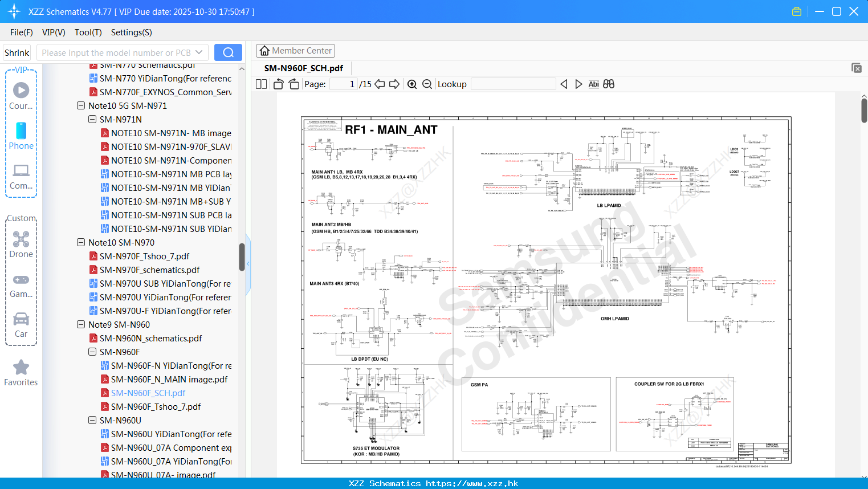868x489 pixels.
Task: Click the Lookup text field
Action: (514, 84)
